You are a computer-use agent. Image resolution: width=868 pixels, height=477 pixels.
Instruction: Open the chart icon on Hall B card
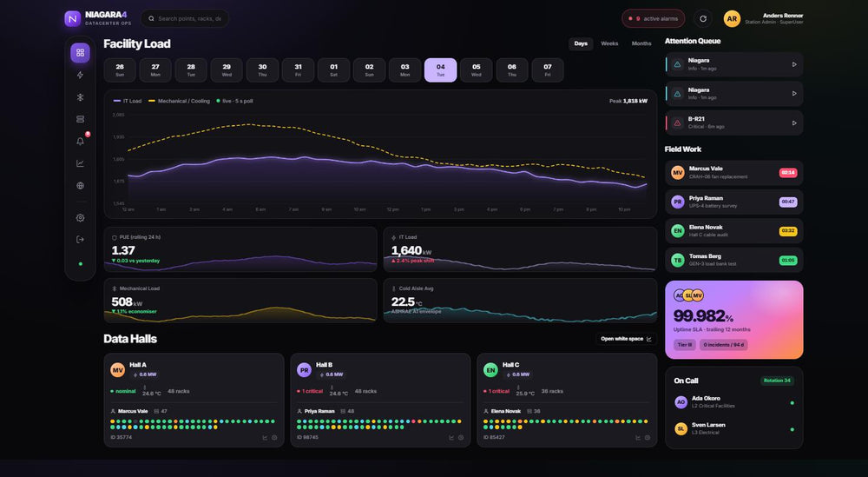[451, 438]
